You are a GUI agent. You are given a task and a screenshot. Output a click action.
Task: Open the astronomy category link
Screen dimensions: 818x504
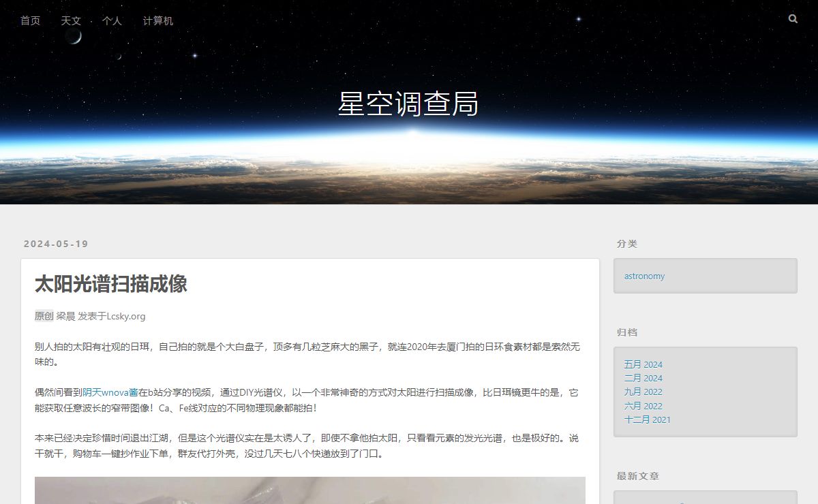(x=644, y=276)
